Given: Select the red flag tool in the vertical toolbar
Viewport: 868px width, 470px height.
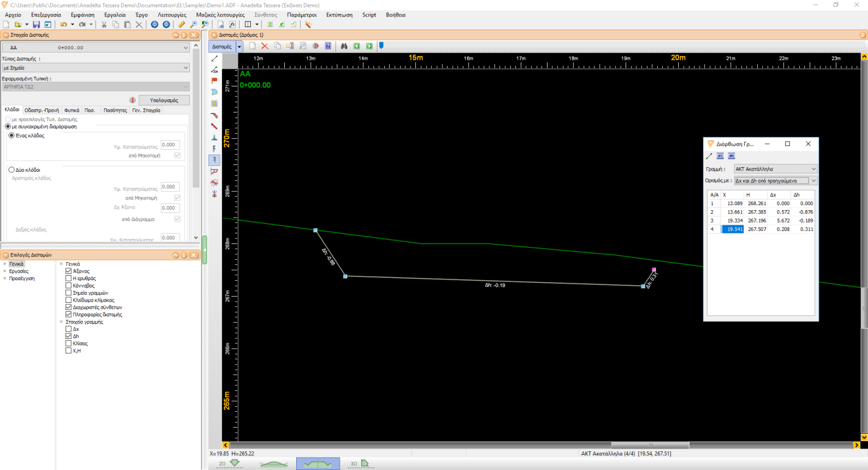Looking at the screenshot, I should 214,81.
